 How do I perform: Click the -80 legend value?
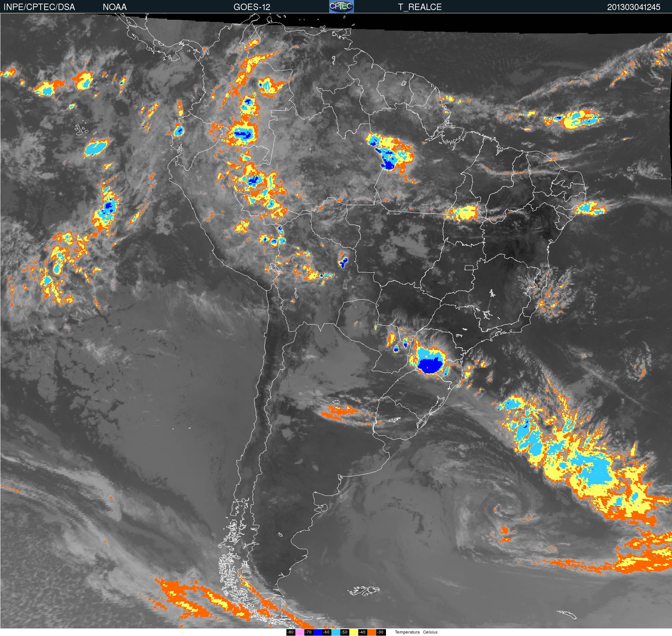[x=291, y=632]
